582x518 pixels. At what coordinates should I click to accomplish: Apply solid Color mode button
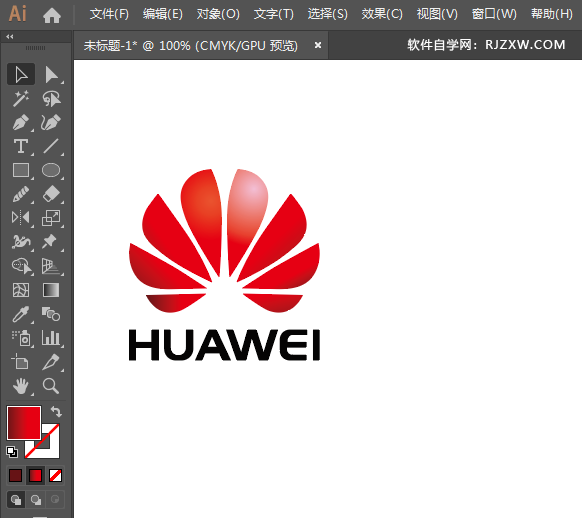[x=16, y=475]
